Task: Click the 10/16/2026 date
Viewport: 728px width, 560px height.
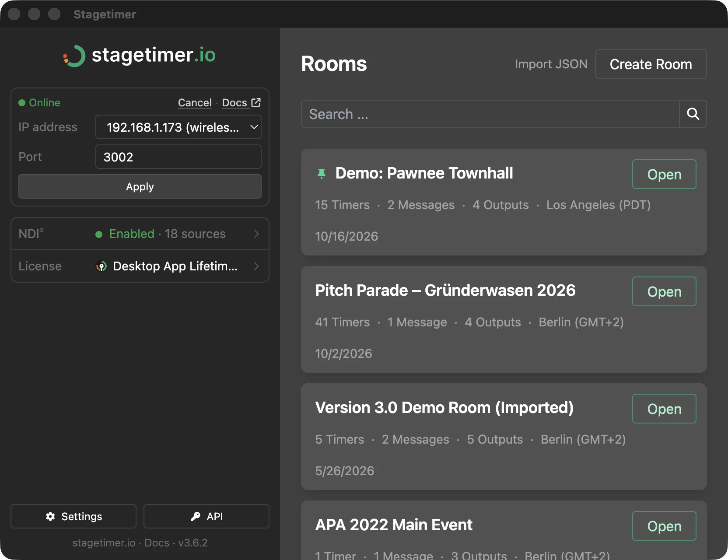Action: (x=346, y=236)
